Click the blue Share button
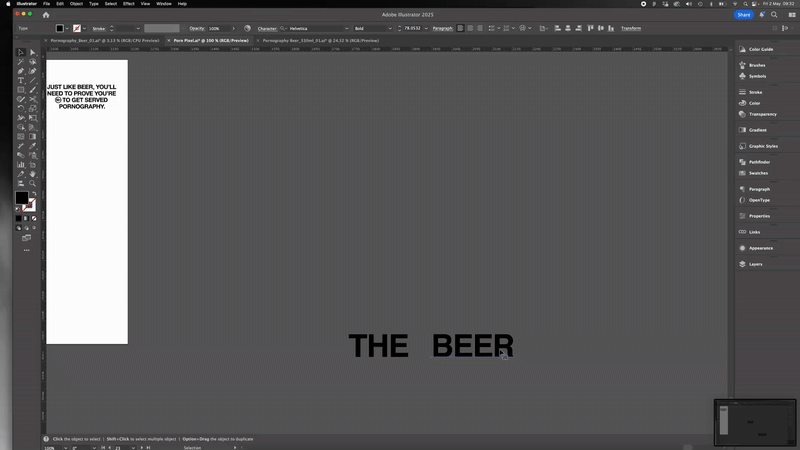This screenshot has width=800, height=450. click(x=744, y=15)
